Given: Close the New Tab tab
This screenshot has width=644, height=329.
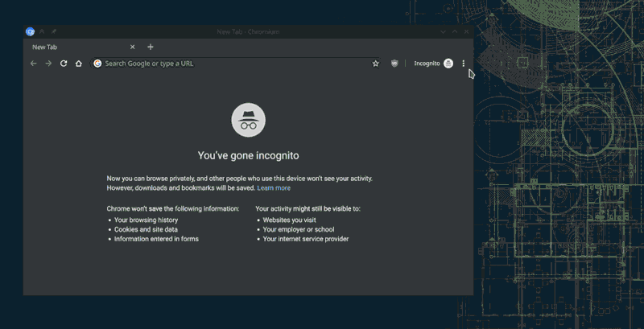Looking at the screenshot, I should (132, 47).
